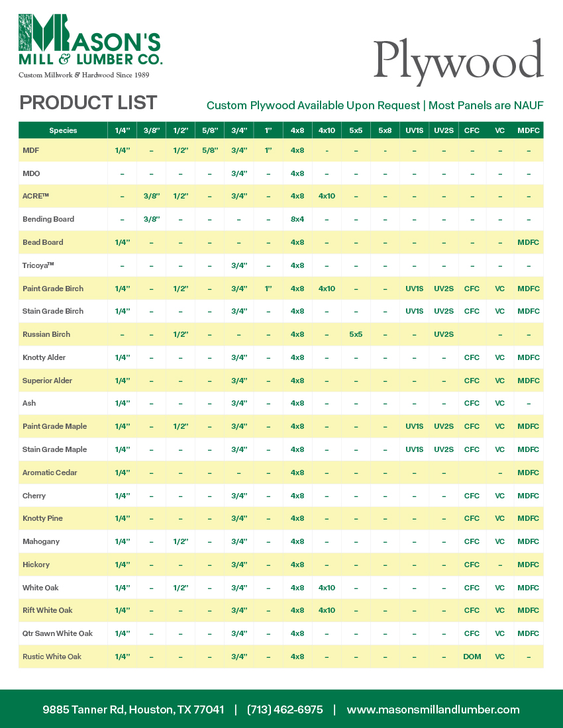Image resolution: width=563 pixels, height=728 pixels.
Task: Select the Russian Birch row label
Action: pyautogui.click(x=46, y=334)
